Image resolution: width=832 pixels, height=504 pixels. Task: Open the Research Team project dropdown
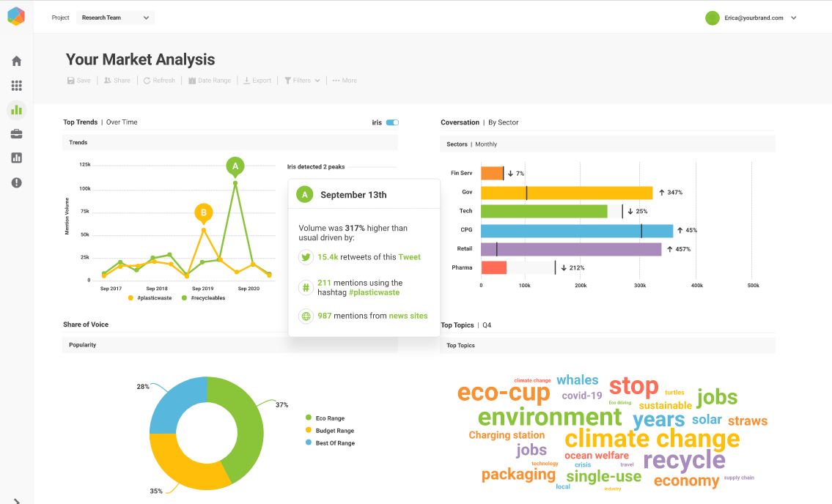(114, 17)
